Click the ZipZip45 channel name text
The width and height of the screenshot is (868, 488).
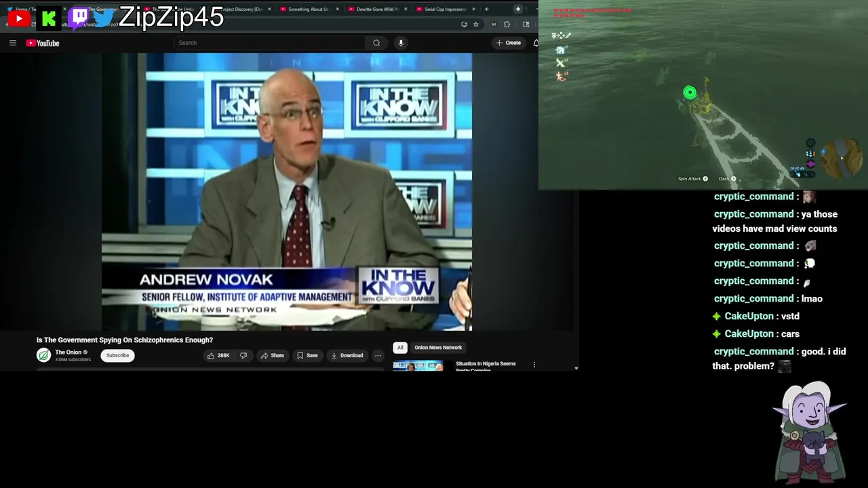pos(171,17)
